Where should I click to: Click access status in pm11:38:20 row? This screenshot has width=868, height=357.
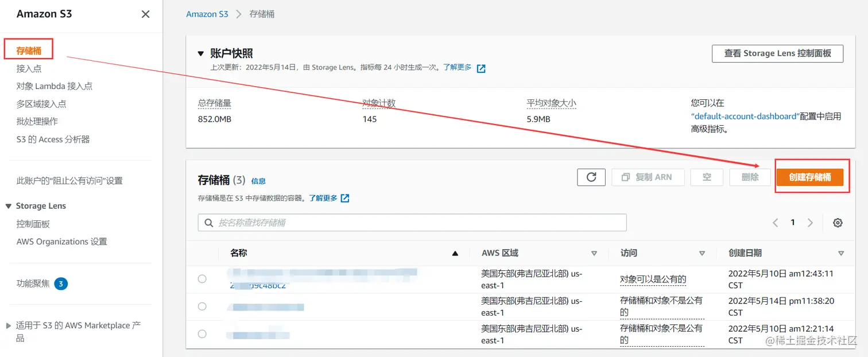661,306
